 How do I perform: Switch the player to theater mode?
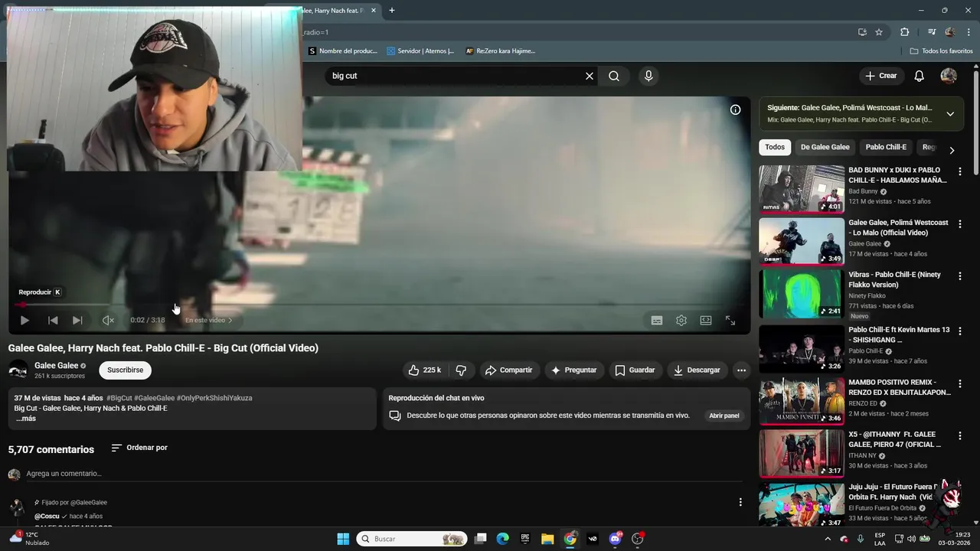pos(706,321)
